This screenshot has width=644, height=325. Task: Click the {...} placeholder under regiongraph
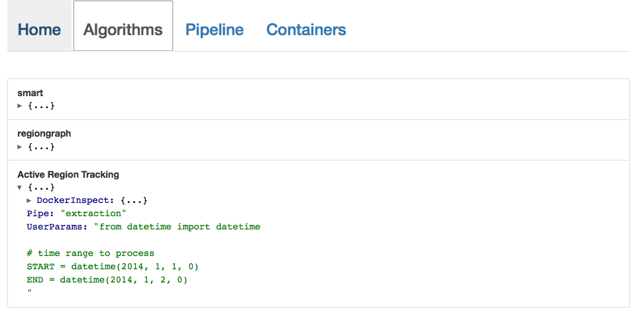[x=41, y=147]
